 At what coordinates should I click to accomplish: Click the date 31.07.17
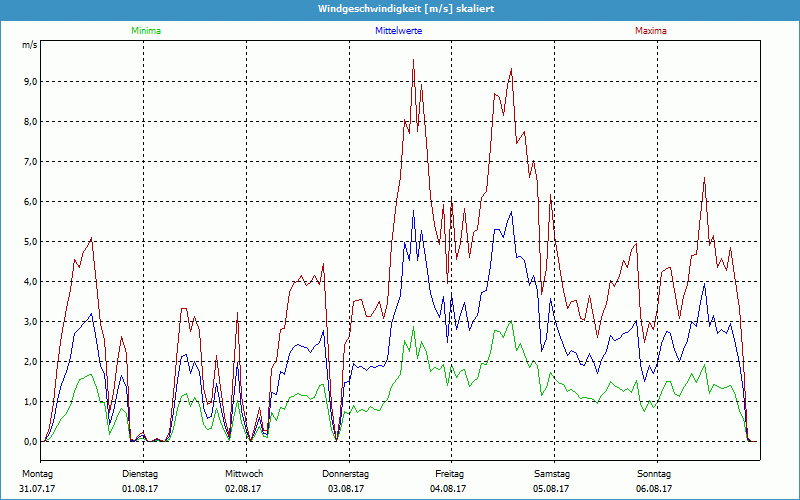(37, 489)
